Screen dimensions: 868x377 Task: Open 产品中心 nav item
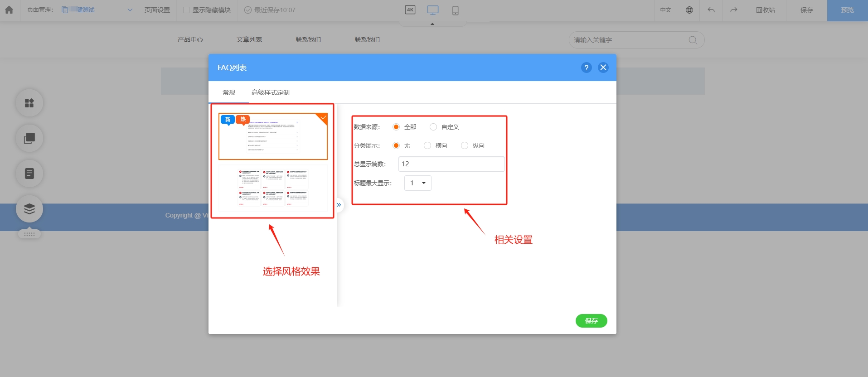click(190, 40)
